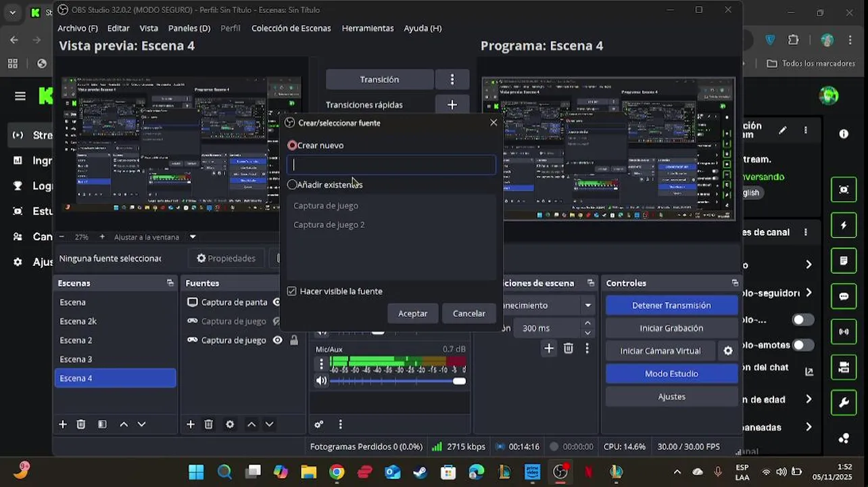The image size is (868, 487).
Task: Open Kick hamburger menu in browser
Action: 20,96
